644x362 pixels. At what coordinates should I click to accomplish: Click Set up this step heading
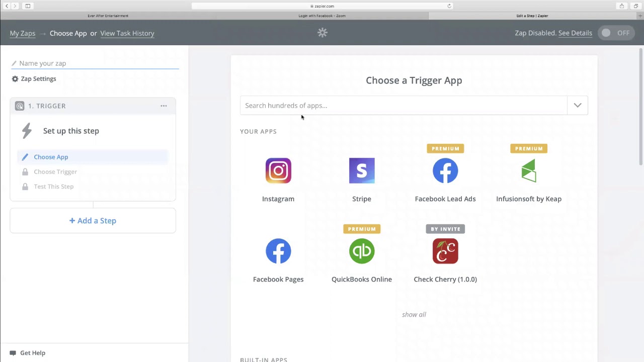tap(71, 131)
